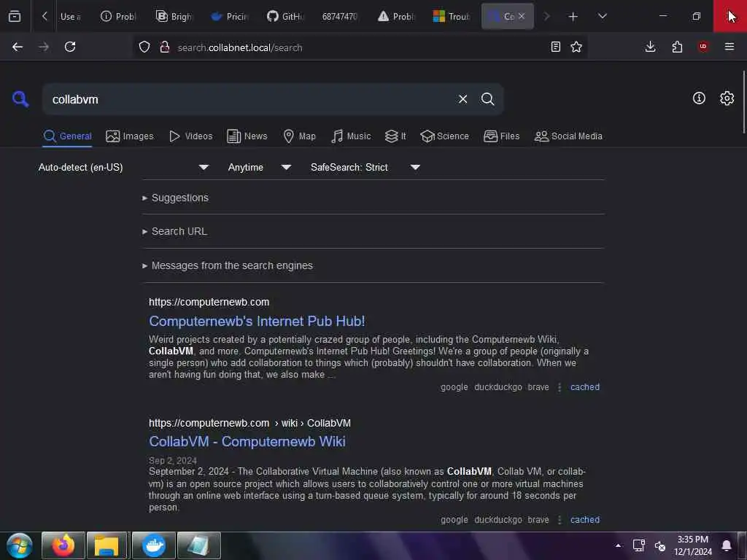
Task: Toggle reader view icon
Action: [x=555, y=47]
